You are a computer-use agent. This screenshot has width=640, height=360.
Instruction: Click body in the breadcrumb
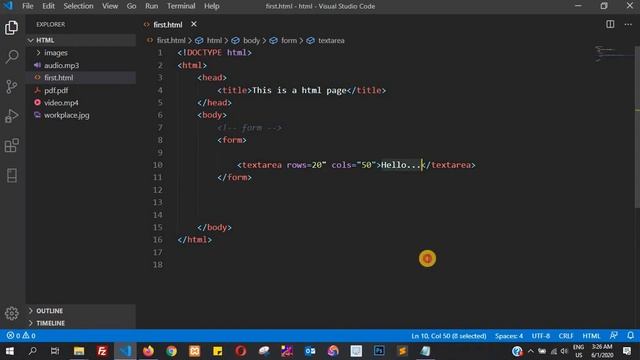click(251, 40)
